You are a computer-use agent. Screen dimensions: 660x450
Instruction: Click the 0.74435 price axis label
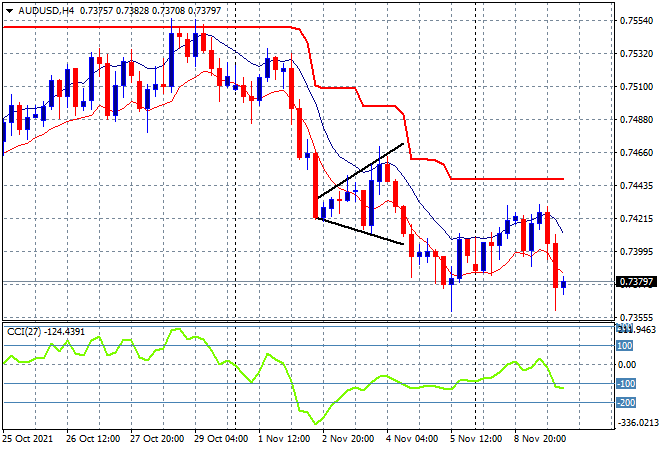click(x=636, y=185)
